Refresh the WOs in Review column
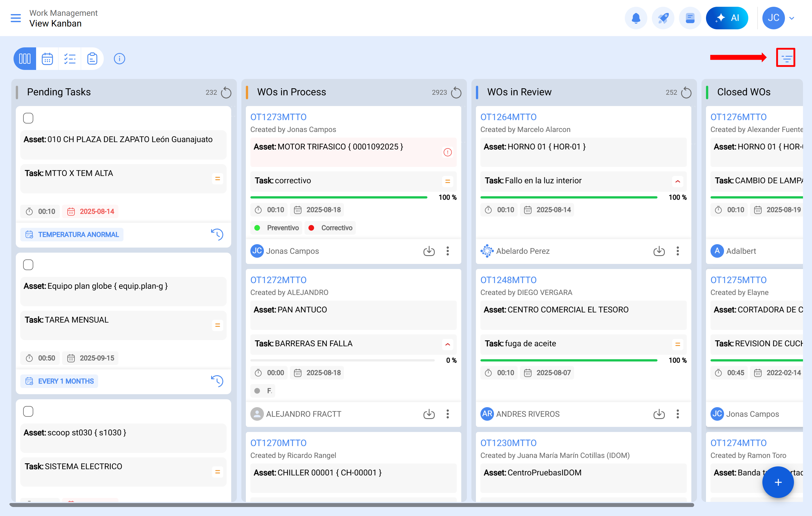812x516 pixels. pyautogui.click(x=686, y=92)
